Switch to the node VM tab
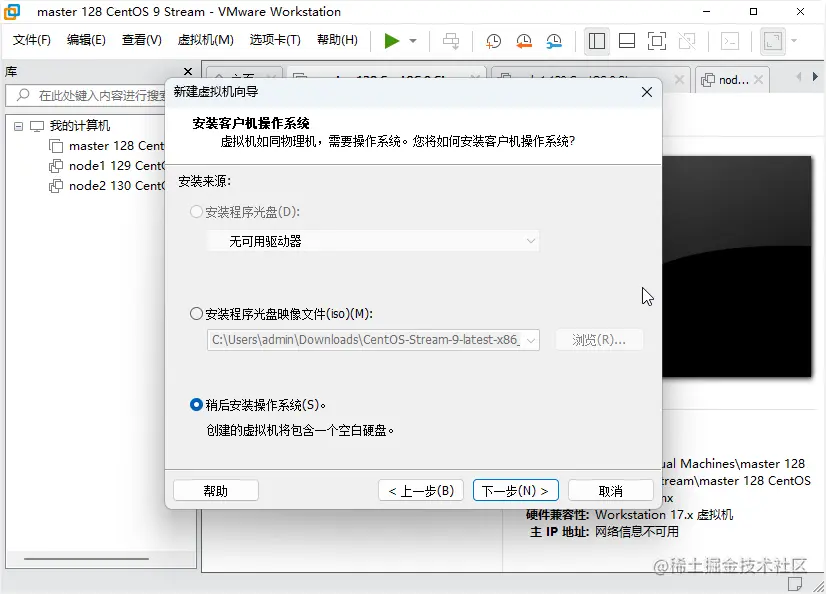 [x=732, y=78]
